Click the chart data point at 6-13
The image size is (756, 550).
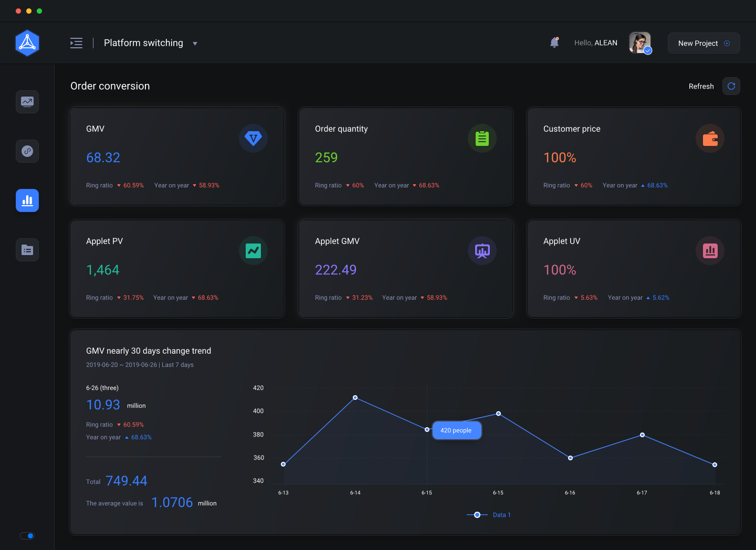tap(283, 464)
